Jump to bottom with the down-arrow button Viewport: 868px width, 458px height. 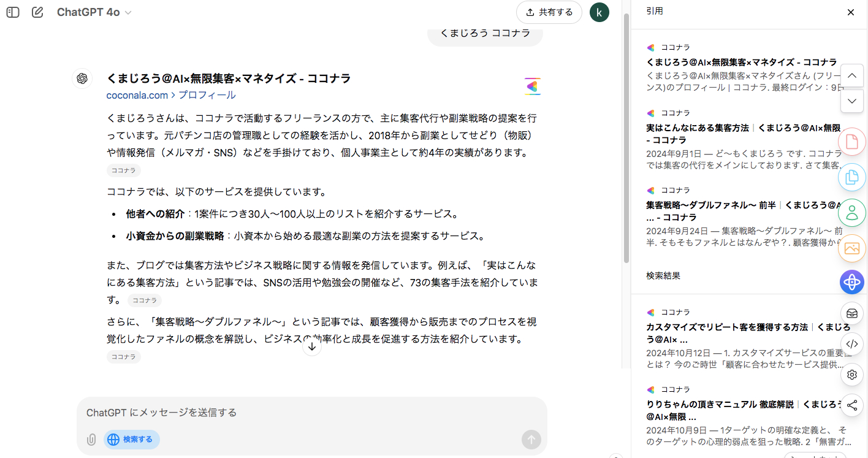(311, 346)
